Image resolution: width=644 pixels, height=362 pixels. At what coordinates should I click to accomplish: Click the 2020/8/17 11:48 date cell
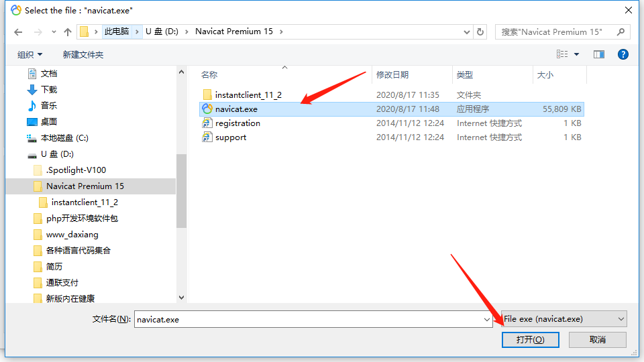click(x=408, y=109)
